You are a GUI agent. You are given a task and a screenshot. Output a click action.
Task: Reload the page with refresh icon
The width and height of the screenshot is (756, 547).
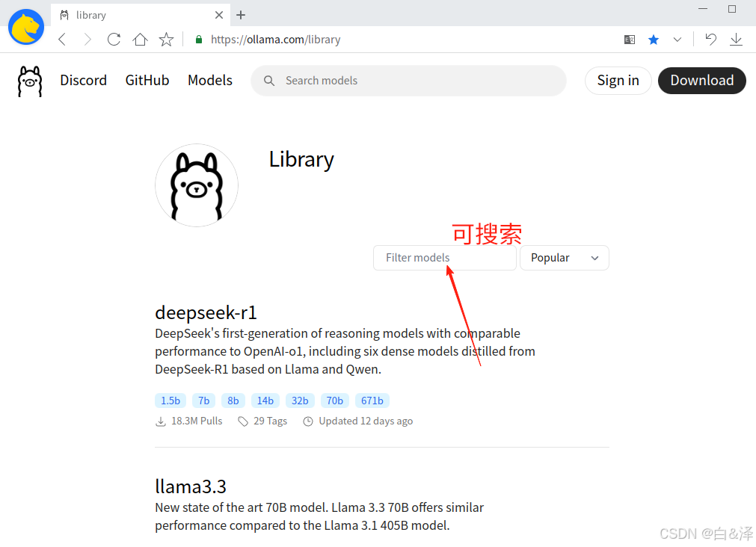click(114, 40)
